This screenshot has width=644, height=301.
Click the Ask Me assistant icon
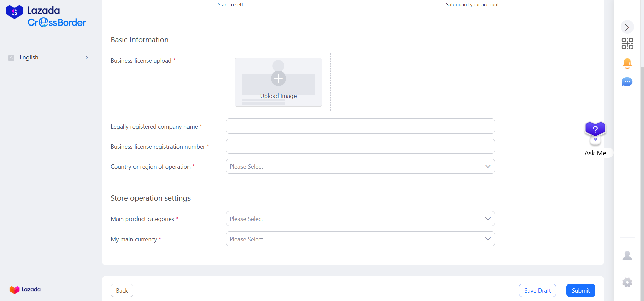[595, 133]
